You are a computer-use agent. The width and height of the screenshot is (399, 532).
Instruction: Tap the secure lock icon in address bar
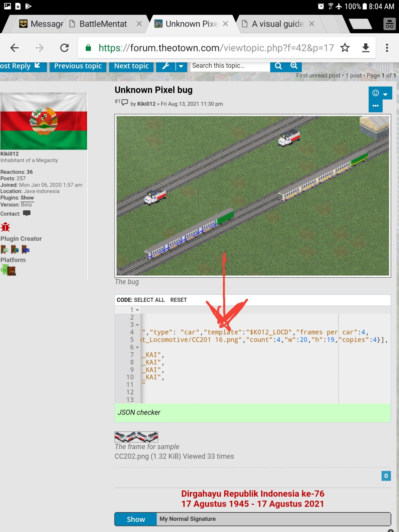(x=88, y=48)
